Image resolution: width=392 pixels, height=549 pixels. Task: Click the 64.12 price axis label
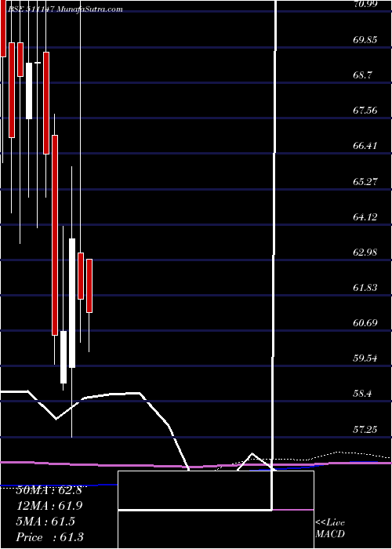365,216
